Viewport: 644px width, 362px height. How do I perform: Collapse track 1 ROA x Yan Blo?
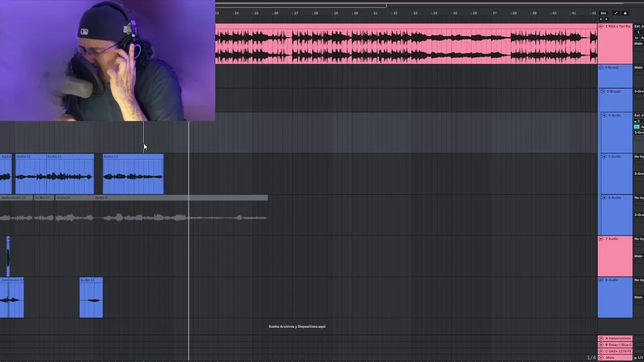pyautogui.click(x=601, y=26)
